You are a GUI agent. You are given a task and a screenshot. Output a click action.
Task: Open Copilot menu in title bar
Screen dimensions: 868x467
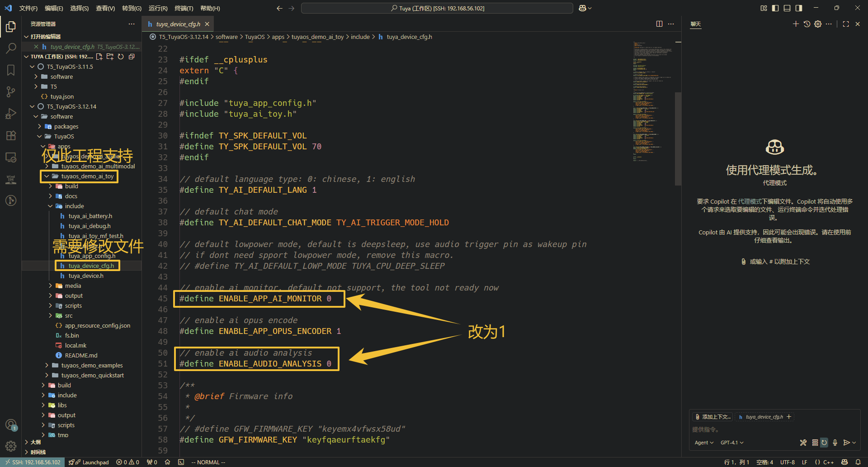(x=585, y=8)
